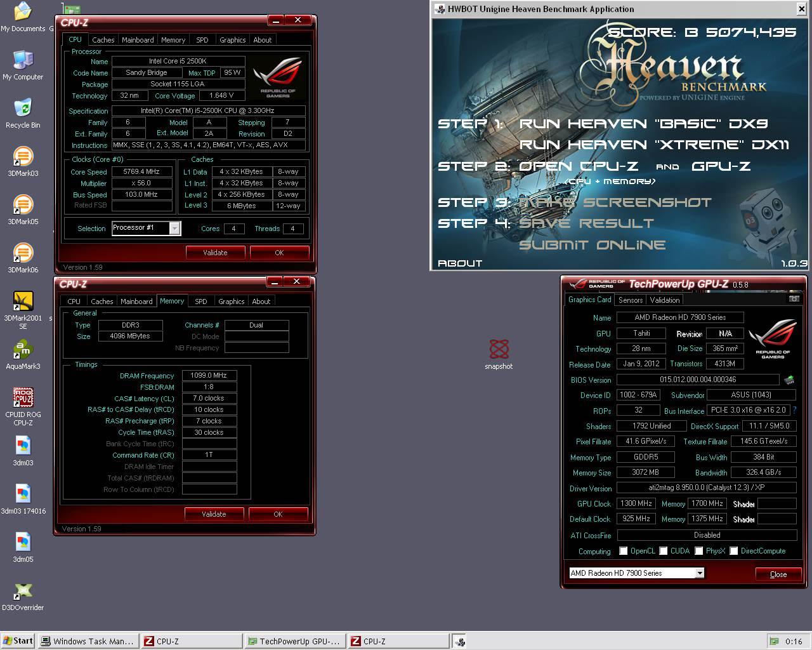Launch 3DMark06 shortcut
The image size is (812, 650).
coord(23,258)
